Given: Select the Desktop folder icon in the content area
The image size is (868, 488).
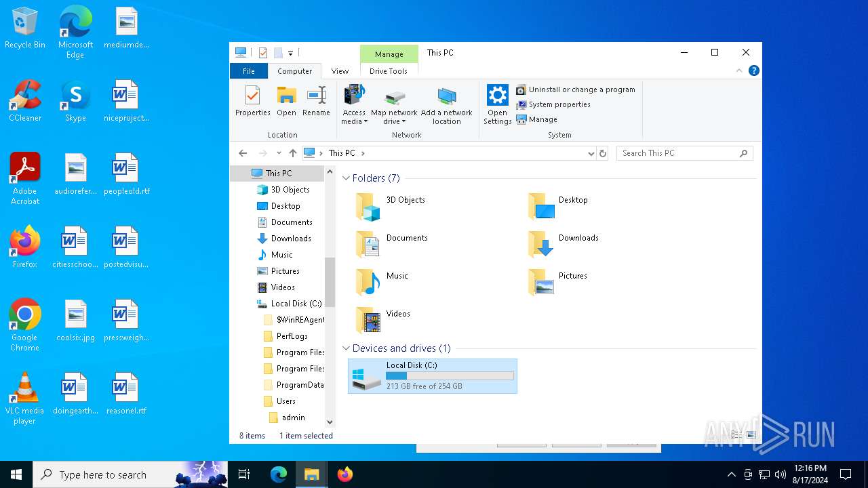Looking at the screenshot, I should [541, 207].
